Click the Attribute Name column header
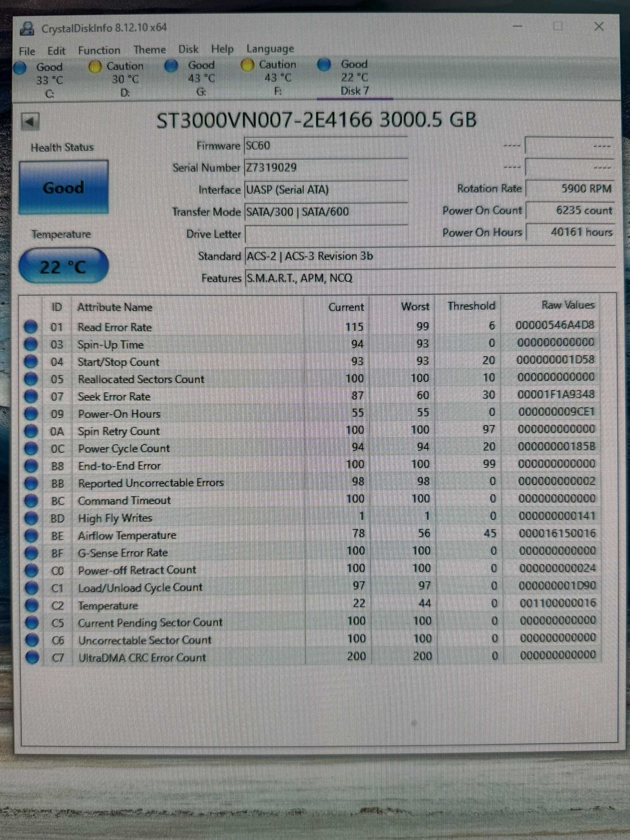The image size is (630, 840). 115,307
